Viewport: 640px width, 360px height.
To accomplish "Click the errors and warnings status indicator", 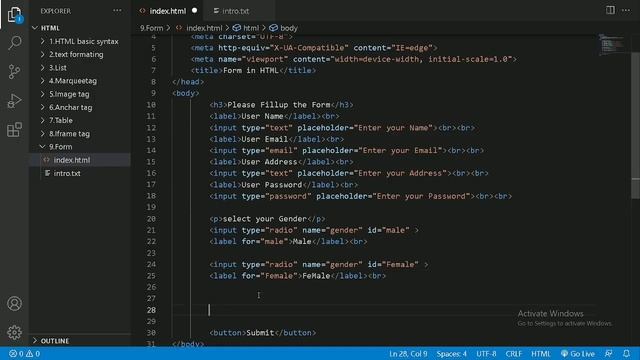I will point(24,353).
